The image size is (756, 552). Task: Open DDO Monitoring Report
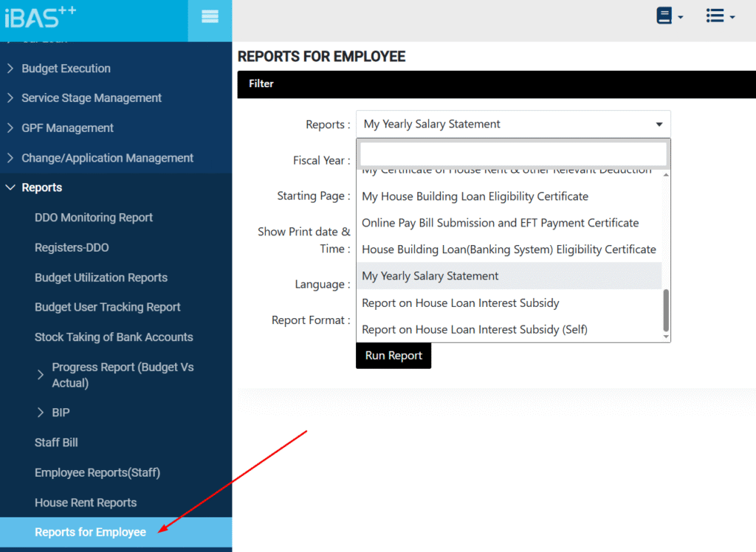[x=94, y=218]
